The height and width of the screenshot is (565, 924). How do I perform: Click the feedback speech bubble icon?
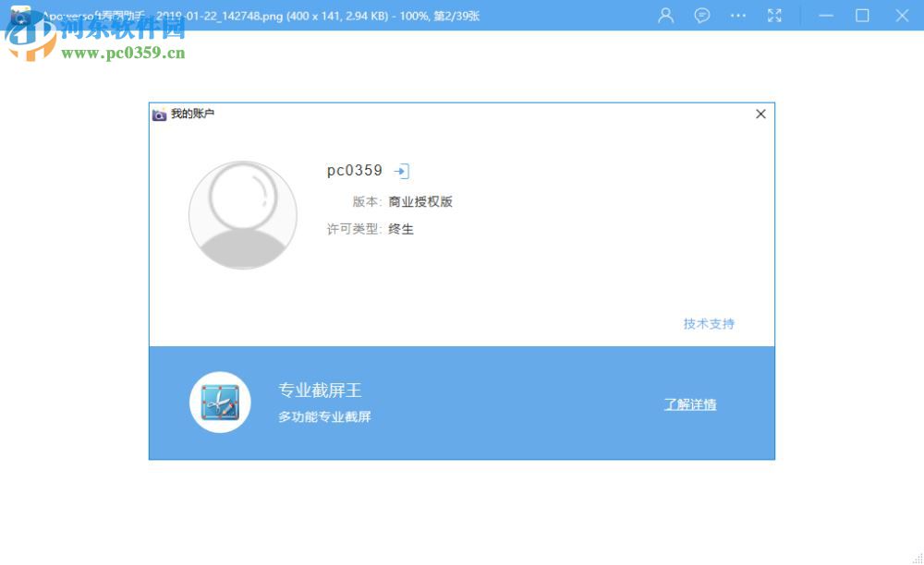(x=701, y=16)
